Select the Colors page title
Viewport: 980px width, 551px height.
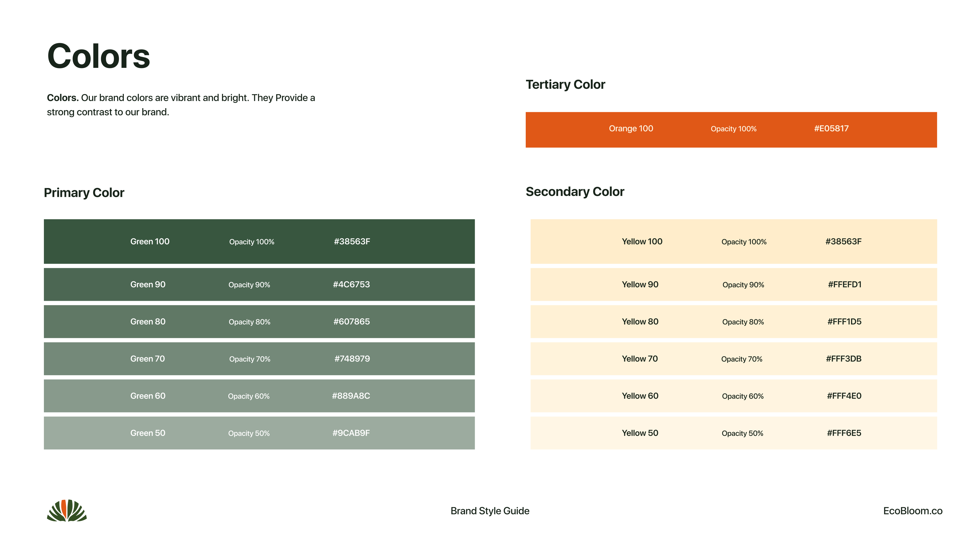pos(99,56)
